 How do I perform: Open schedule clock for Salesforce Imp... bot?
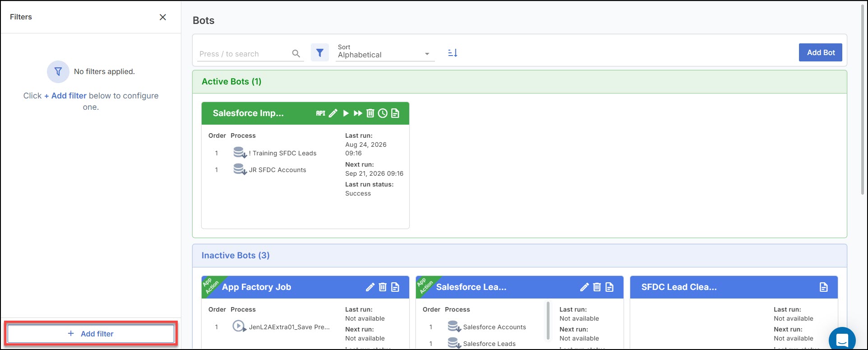383,113
